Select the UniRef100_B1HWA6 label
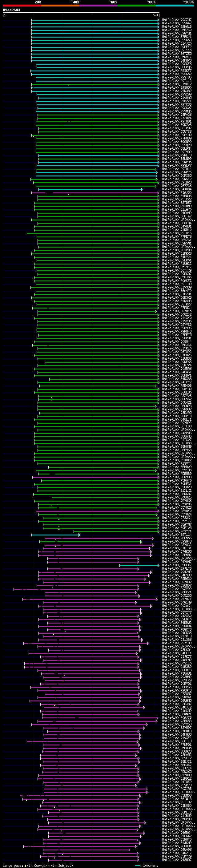This screenshot has height=868, width=197. 176,196
